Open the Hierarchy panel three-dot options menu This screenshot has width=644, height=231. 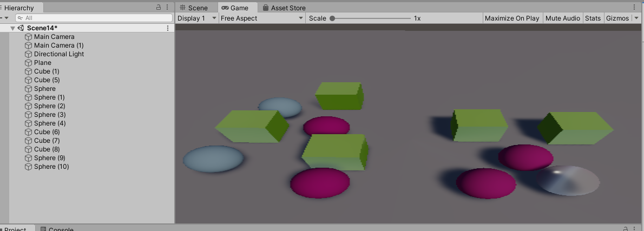[168, 8]
